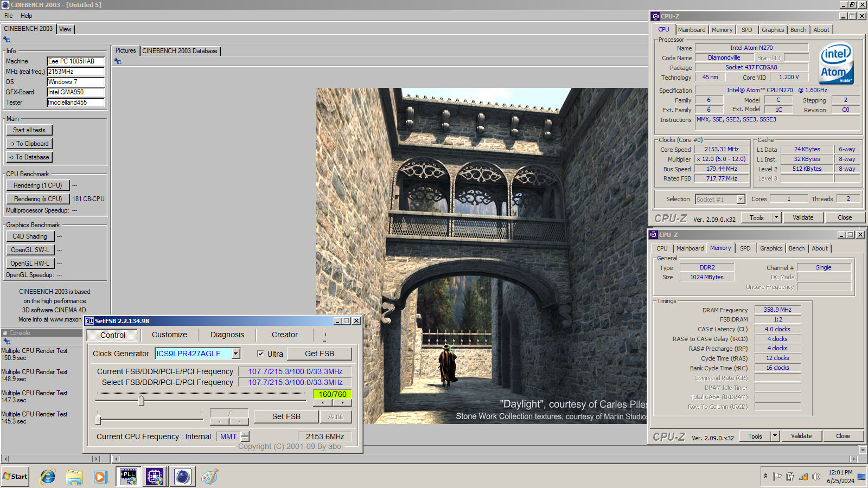Click the pin icon below CINEBENCH 2003 tab
The height and width of the screenshot is (488, 868).
7,40
